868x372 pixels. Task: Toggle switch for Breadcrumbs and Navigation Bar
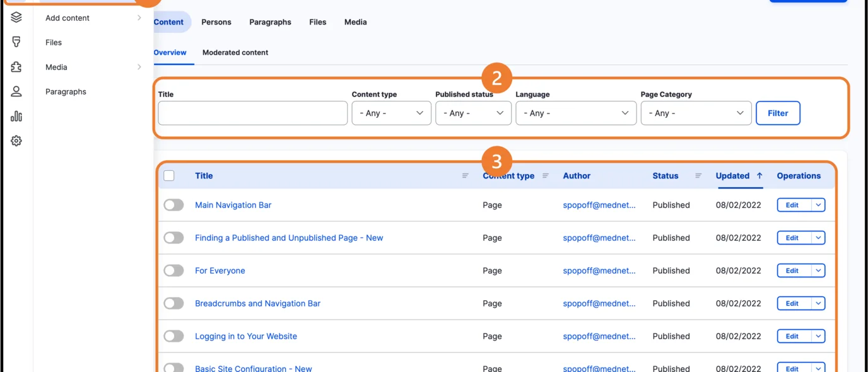(173, 303)
